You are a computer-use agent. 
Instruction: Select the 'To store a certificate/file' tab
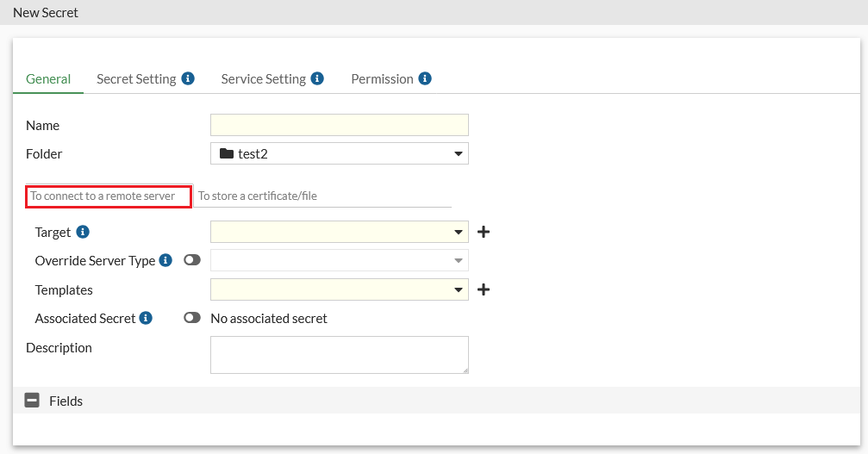click(258, 196)
